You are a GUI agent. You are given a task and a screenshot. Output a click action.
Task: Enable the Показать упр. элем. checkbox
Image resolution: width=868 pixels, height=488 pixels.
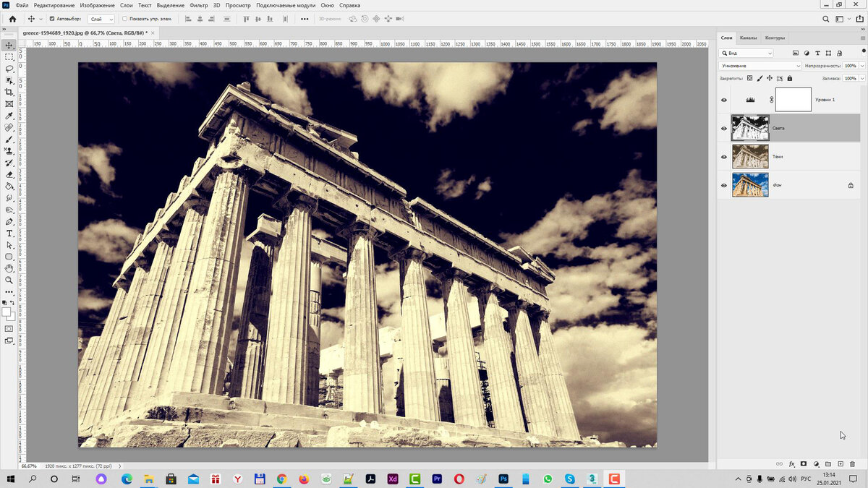point(124,19)
